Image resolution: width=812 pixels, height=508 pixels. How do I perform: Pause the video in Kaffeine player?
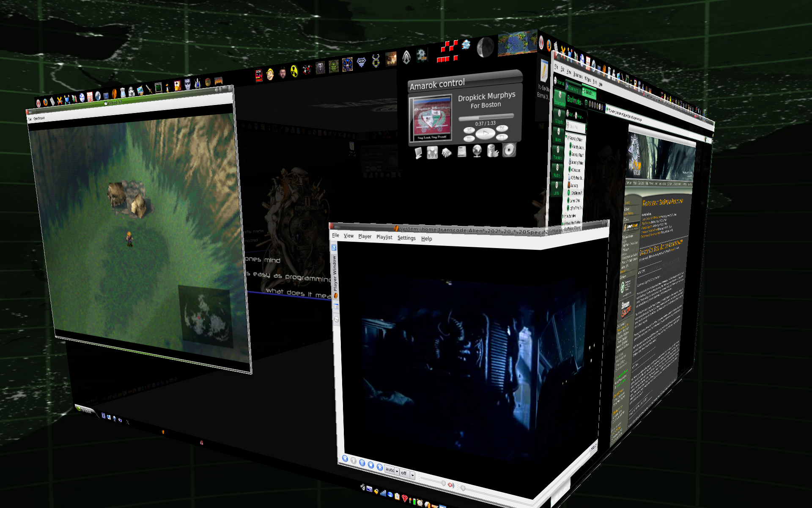(x=362, y=463)
